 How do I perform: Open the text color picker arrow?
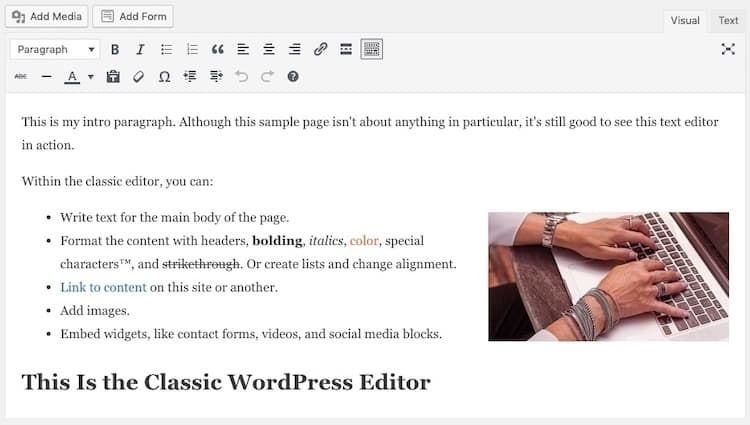coord(90,76)
